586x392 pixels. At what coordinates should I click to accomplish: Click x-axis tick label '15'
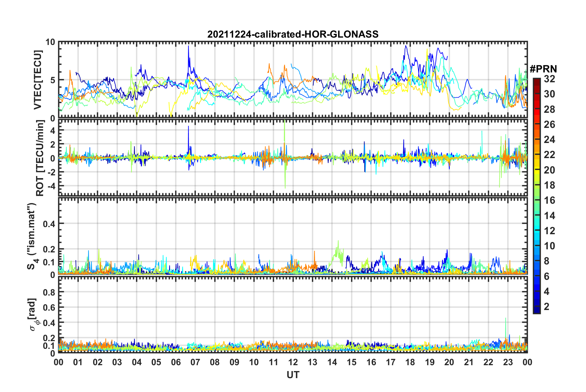[352, 362]
